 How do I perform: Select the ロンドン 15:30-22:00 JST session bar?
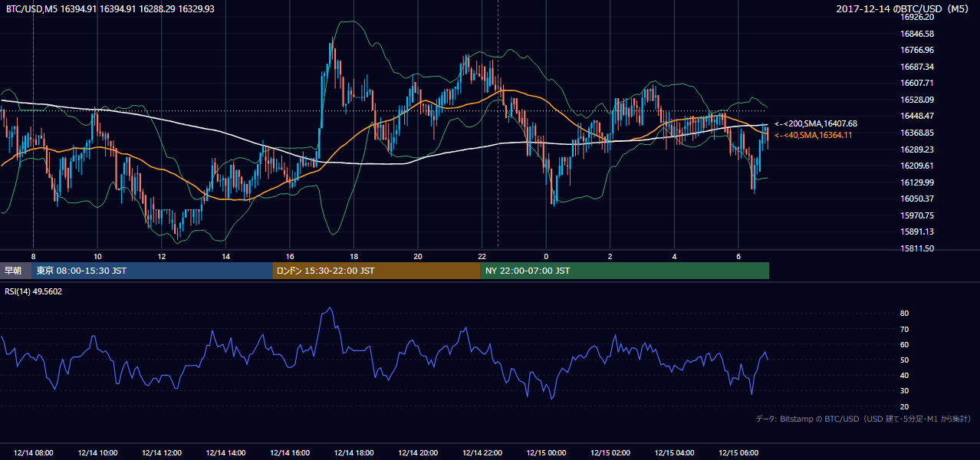pos(376,271)
